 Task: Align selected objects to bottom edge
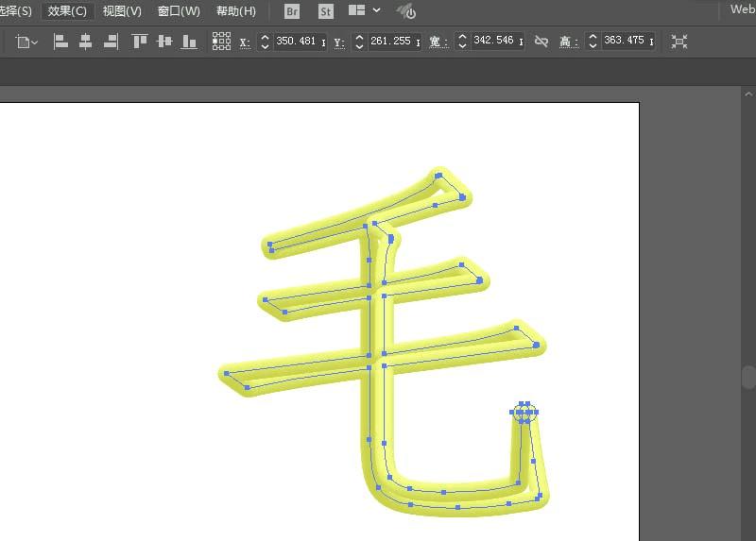[189, 42]
